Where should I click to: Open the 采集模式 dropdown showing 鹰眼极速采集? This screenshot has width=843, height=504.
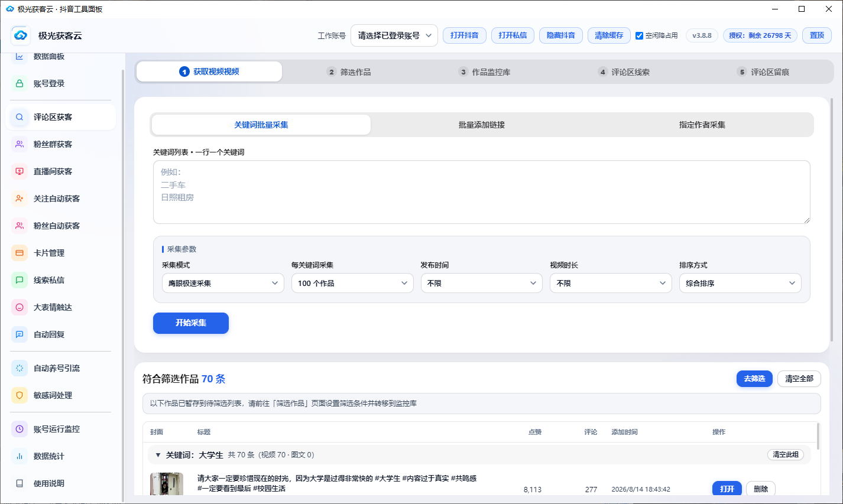223,283
